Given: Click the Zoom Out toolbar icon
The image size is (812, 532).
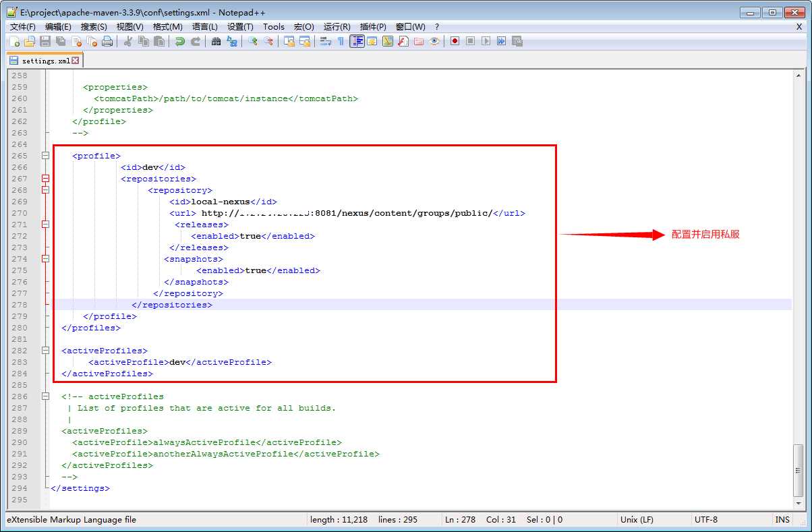Looking at the screenshot, I should [268, 41].
